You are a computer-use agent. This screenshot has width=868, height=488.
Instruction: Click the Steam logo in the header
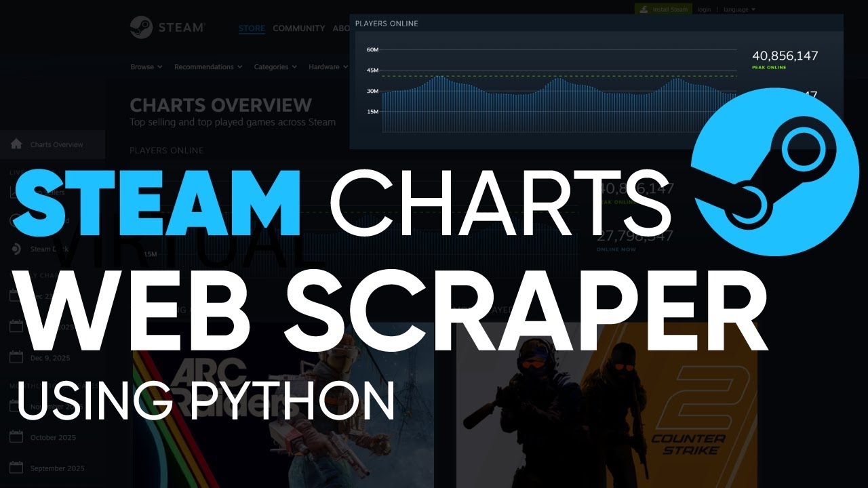(167, 28)
